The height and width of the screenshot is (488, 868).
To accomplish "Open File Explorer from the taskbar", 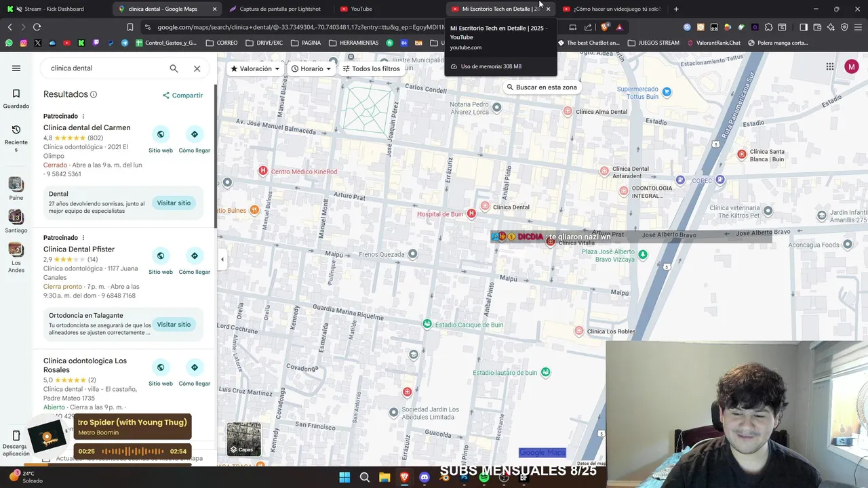I will click(x=384, y=478).
